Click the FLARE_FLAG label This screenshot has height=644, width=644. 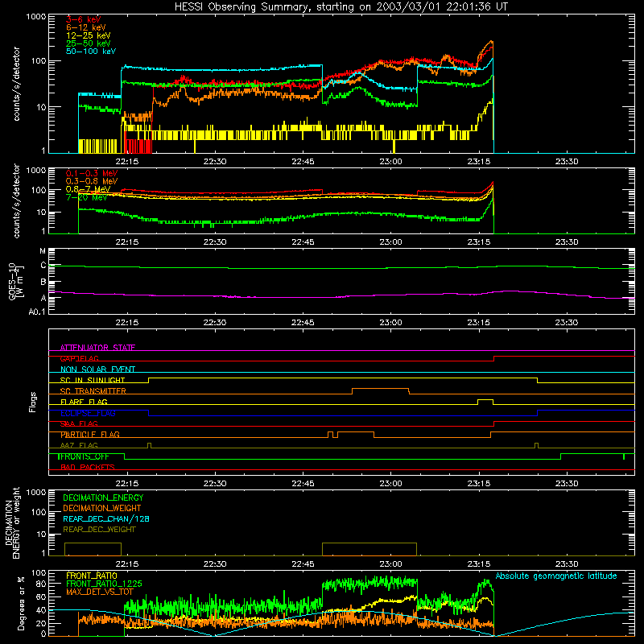tap(84, 402)
